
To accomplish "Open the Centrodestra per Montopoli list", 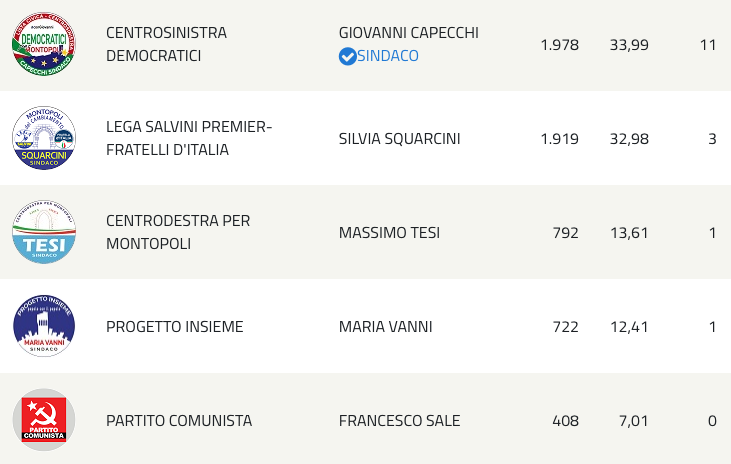I will [178, 232].
